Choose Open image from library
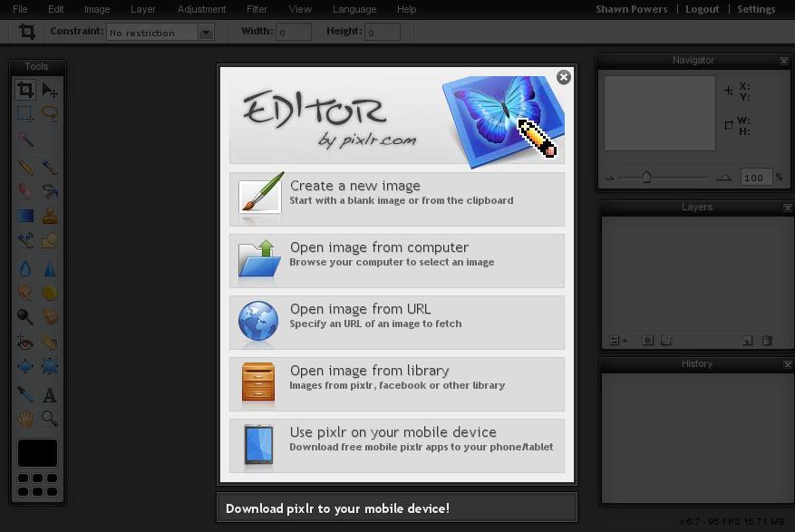This screenshot has width=795, height=532. click(396, 384)
